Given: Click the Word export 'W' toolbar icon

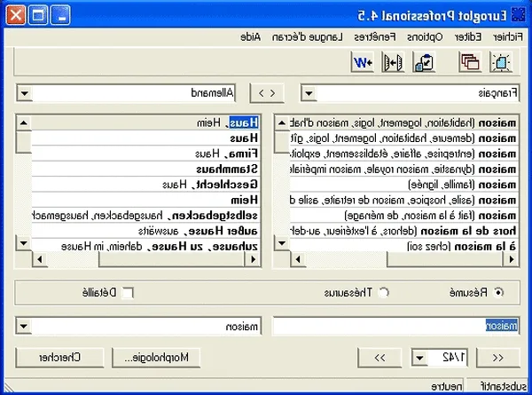Looking at the screenshot, I should tap(363, 62).
